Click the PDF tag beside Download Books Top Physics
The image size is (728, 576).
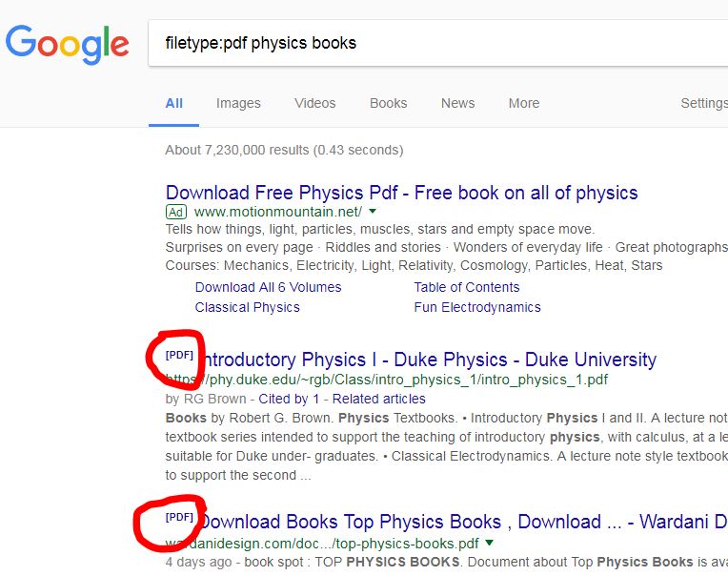tap(179, 518)
